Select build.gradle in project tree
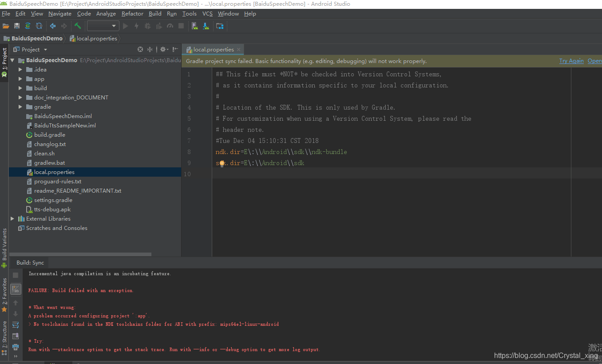This screenshot has height=364, width=602. coord(50,135)
